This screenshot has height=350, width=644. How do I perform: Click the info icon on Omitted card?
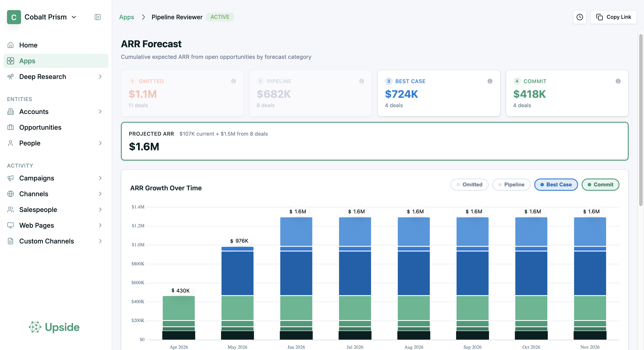[234, 81]
